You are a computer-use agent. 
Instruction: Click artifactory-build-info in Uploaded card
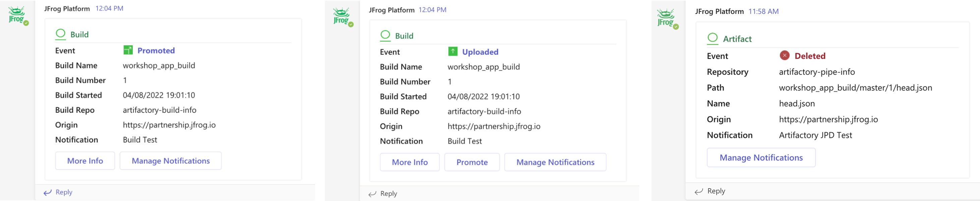[x=484, y=111]
